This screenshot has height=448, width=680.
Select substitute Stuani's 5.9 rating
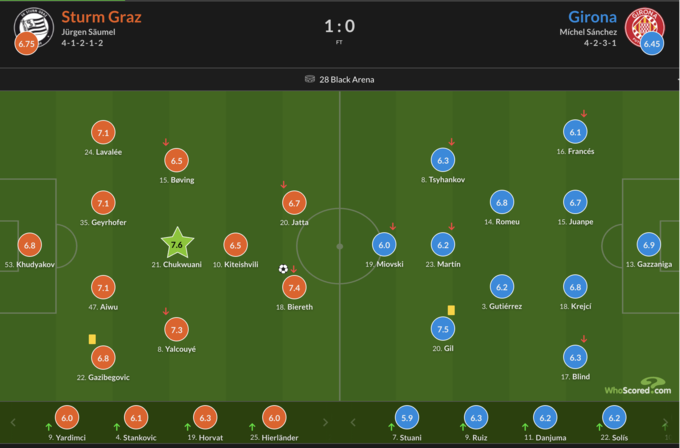[x=406, y=419]
